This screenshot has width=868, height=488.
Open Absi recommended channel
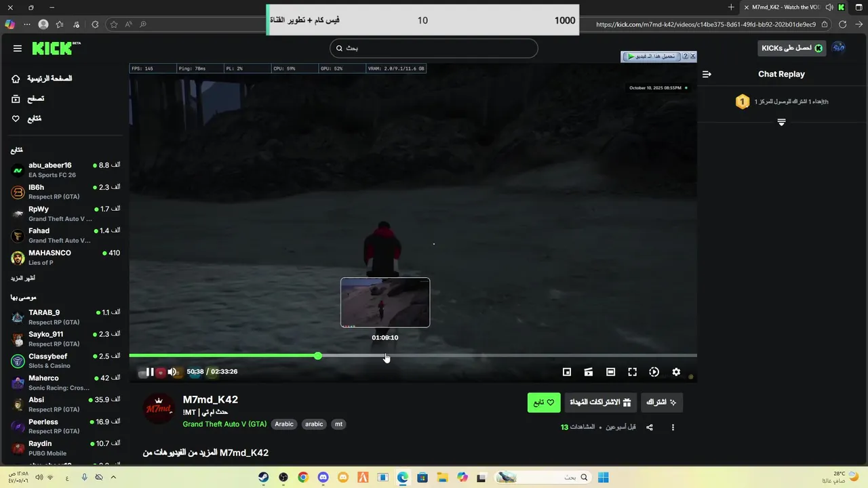pos(65,405)
